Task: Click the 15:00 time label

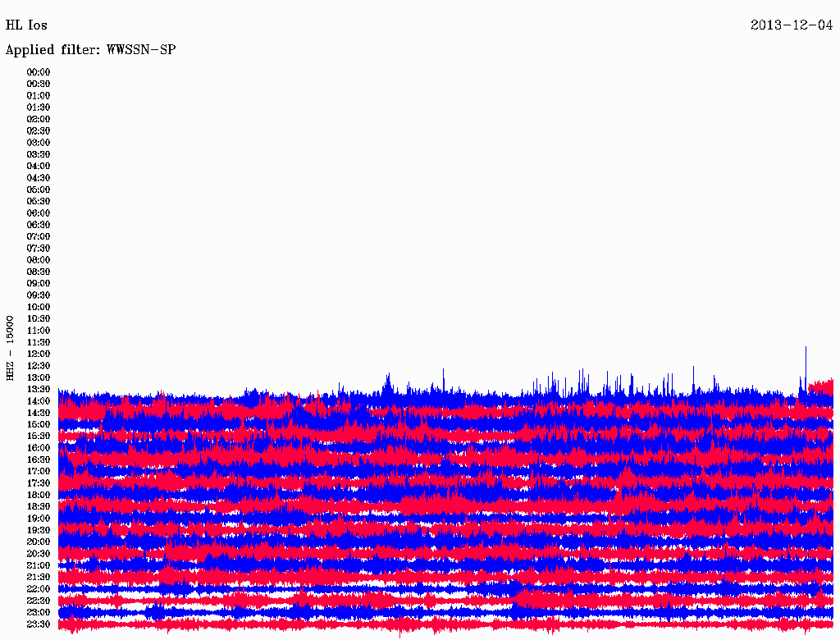Action: tap(39, 424)
